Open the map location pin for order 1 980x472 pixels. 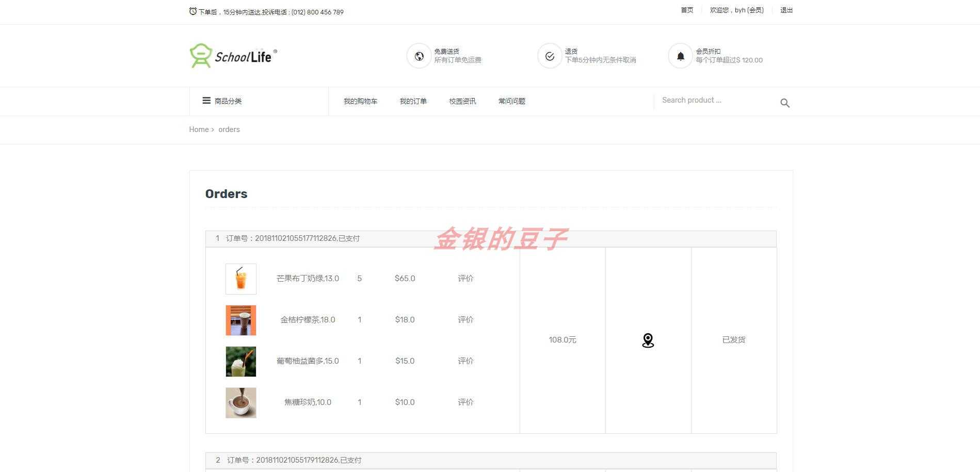[648, 340]
